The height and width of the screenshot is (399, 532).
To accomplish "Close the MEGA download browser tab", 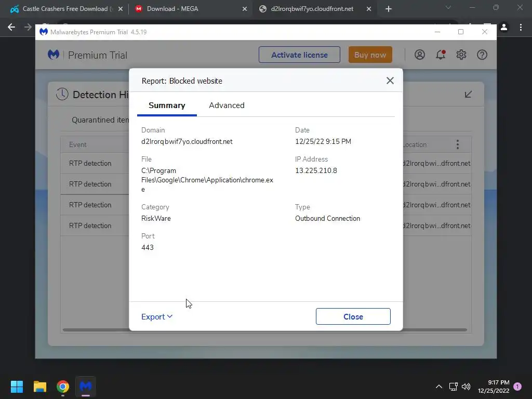I will tap(244, 9).
